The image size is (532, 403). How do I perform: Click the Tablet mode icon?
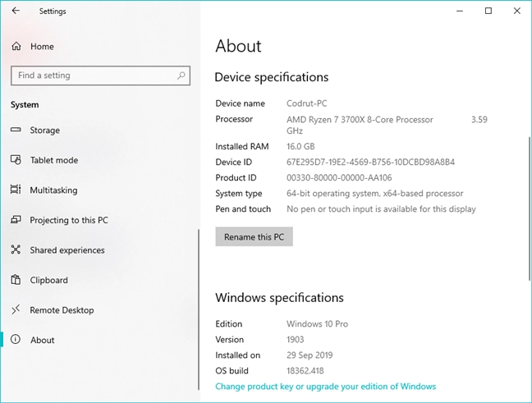[x=16, y=160]
